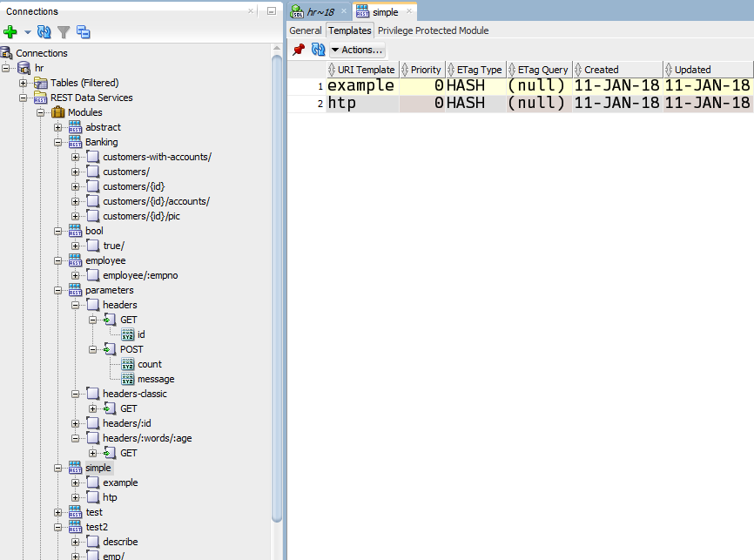Select the customers-with-accounts/ template in tree
Screen dimensions: 754x560
point(157,157)
